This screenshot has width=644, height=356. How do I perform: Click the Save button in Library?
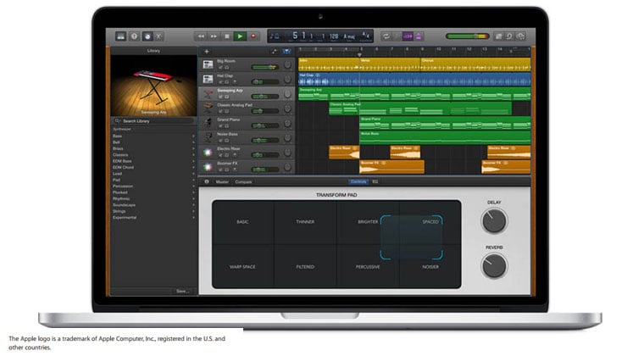point(181,291)
